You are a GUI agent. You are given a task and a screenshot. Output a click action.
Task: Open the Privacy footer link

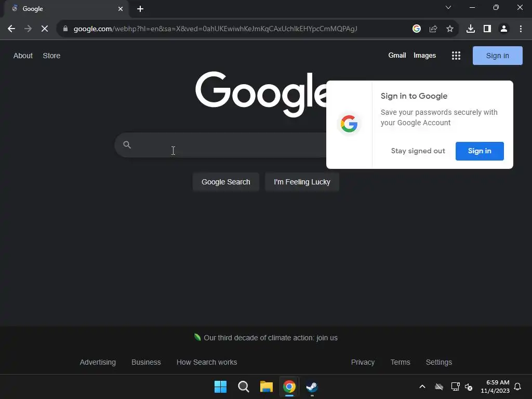point(363,362)
